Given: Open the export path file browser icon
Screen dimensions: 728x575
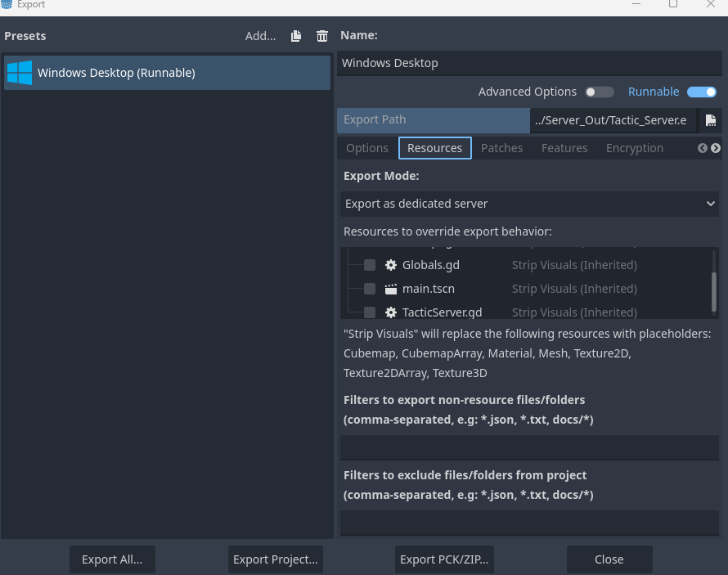Looking at the screenshot, I should coord(710,120).
